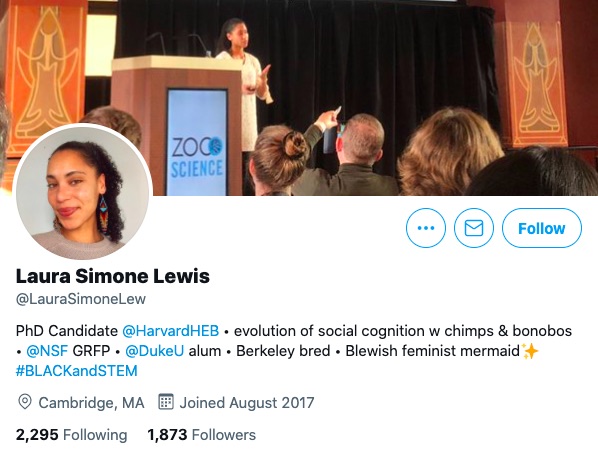
Task: Click the sparkles emoji in bio
Action: click(530, 351)
